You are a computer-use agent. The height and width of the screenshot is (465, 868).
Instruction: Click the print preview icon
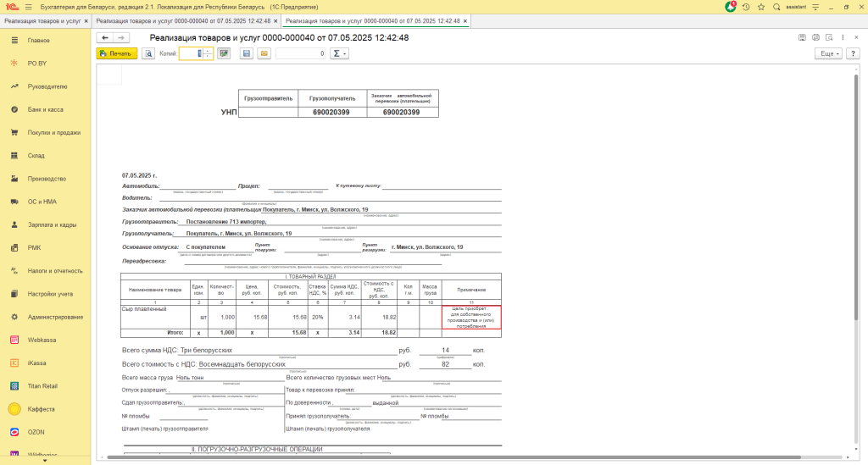pyautogui.click(x=148, y=53)
